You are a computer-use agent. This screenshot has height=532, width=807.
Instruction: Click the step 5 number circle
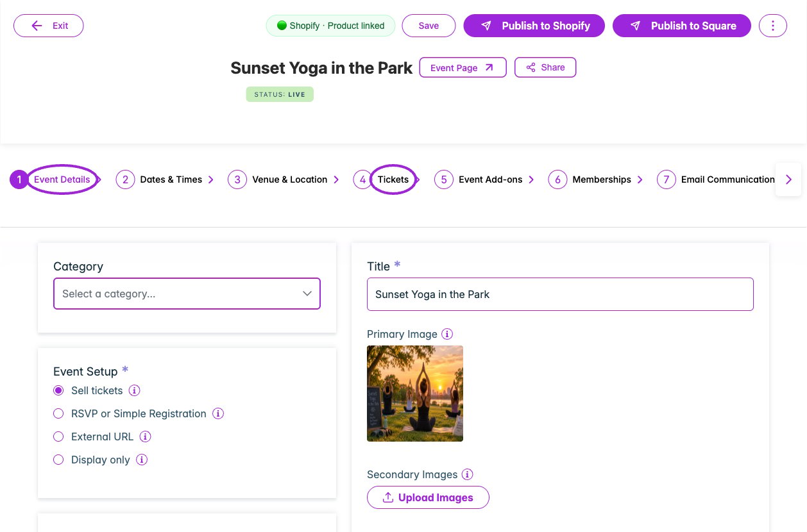click(x=444, y=179)
